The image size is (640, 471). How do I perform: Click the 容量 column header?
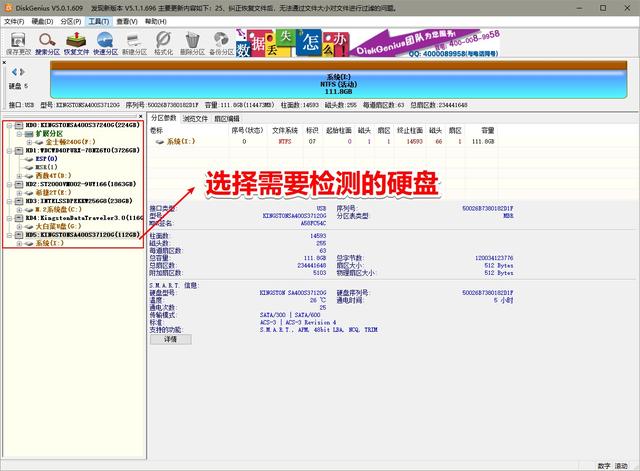487,131
